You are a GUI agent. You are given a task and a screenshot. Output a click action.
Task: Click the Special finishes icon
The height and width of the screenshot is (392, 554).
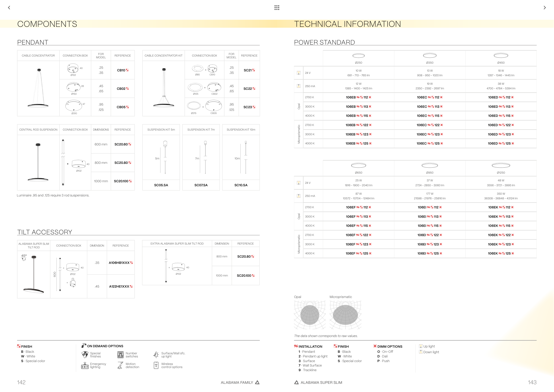tap(85, 355)
